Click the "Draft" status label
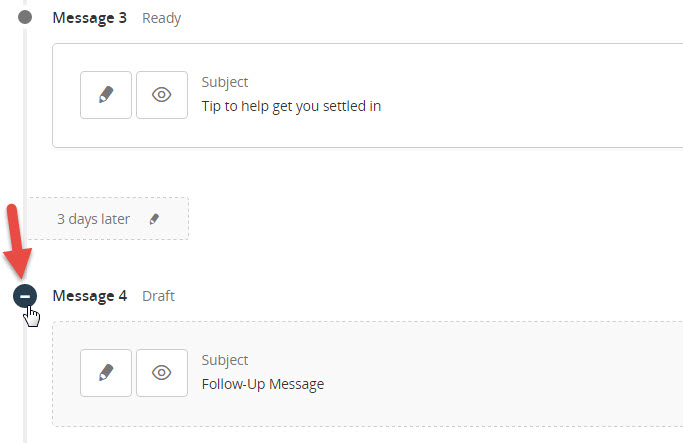Viewport: 683px width, 443px height. tap(159, 296)
